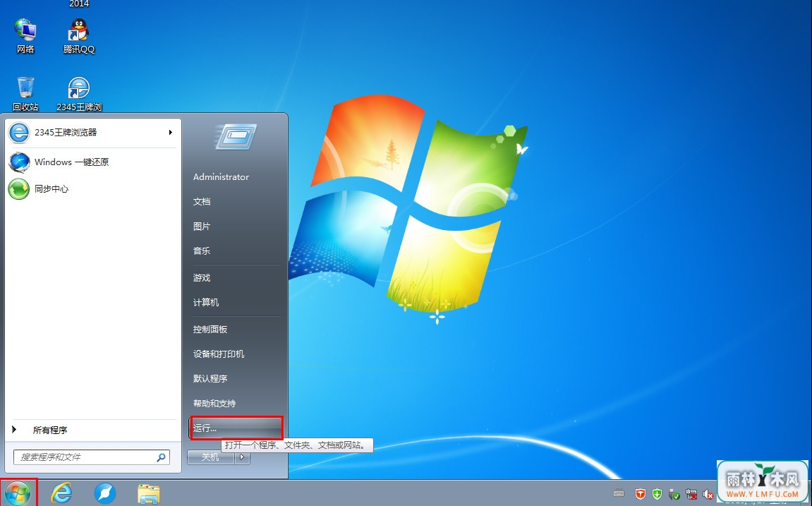Open 默认程序 default programs
This screenshot has height=506, width=812.
(x=210, y=379)
